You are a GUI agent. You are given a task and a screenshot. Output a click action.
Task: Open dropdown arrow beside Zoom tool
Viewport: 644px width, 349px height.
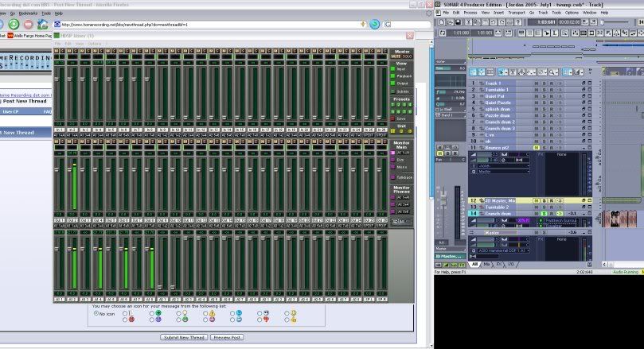pyautogui.click(x=557, y=72)
